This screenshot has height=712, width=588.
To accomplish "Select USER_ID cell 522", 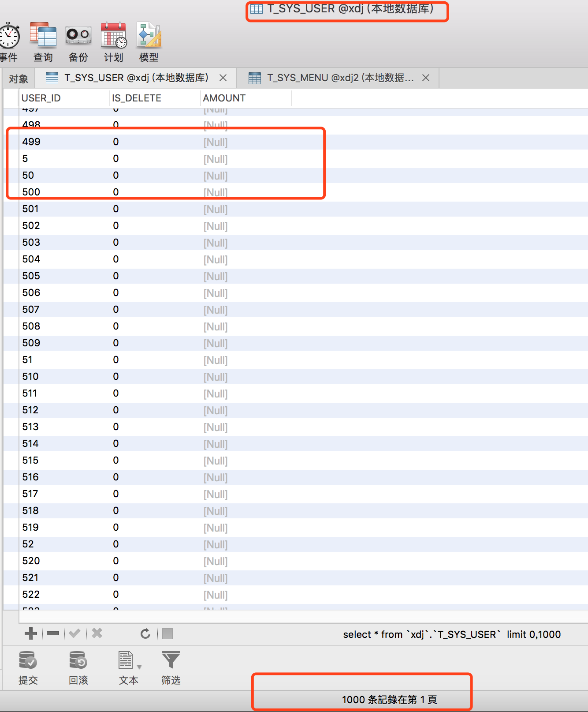I will (64, 594).
